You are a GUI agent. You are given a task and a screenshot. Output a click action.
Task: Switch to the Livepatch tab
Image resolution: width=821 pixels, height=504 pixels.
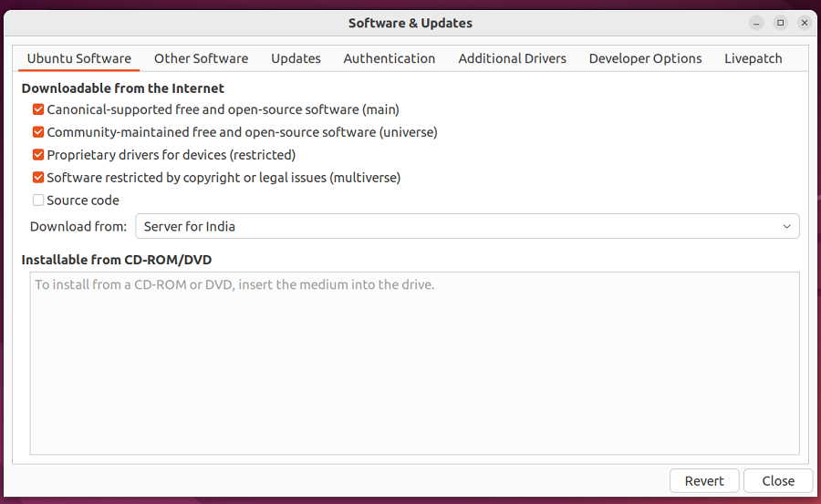pos(753,58)
